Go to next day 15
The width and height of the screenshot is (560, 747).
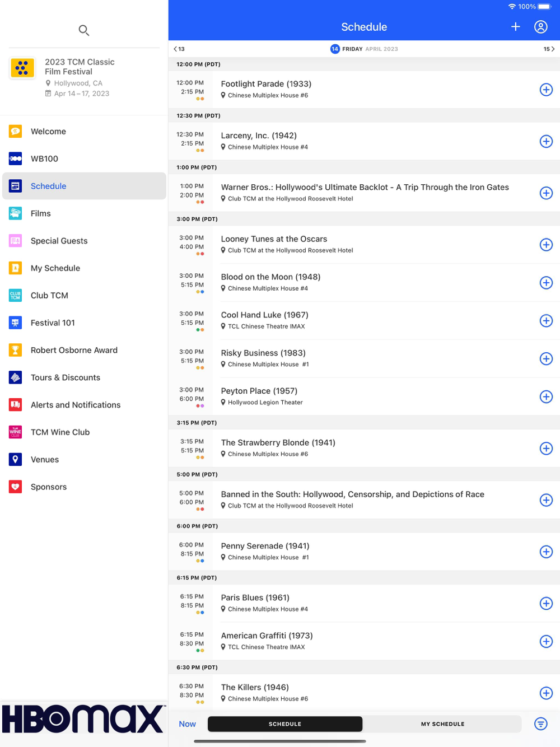coord(549,49)
